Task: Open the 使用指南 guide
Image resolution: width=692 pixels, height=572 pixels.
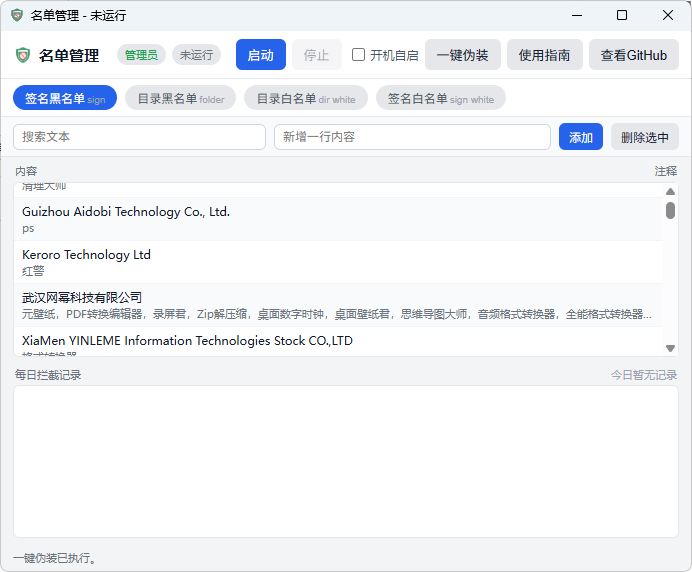Action: (x=544, y=55)
